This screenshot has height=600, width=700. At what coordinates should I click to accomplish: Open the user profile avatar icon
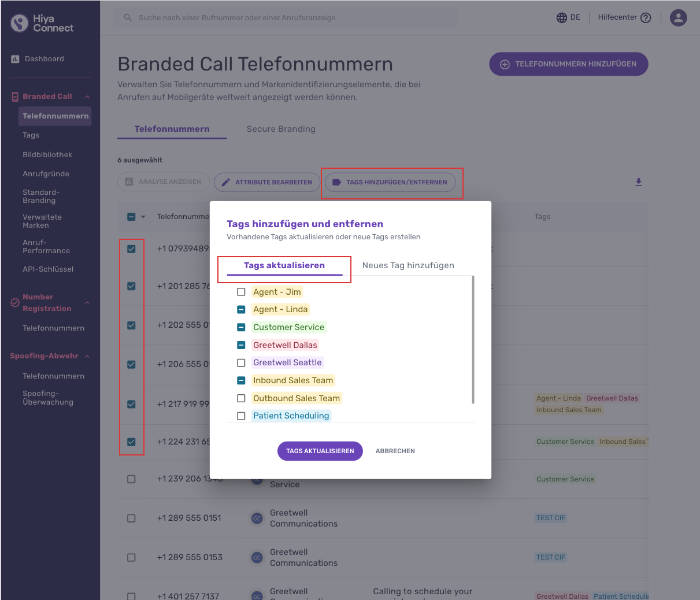click(678, 17)
